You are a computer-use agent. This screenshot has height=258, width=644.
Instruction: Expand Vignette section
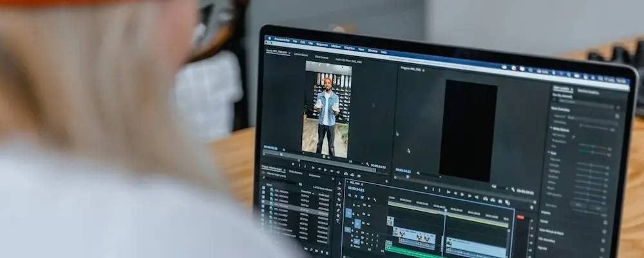coord(543,248)
